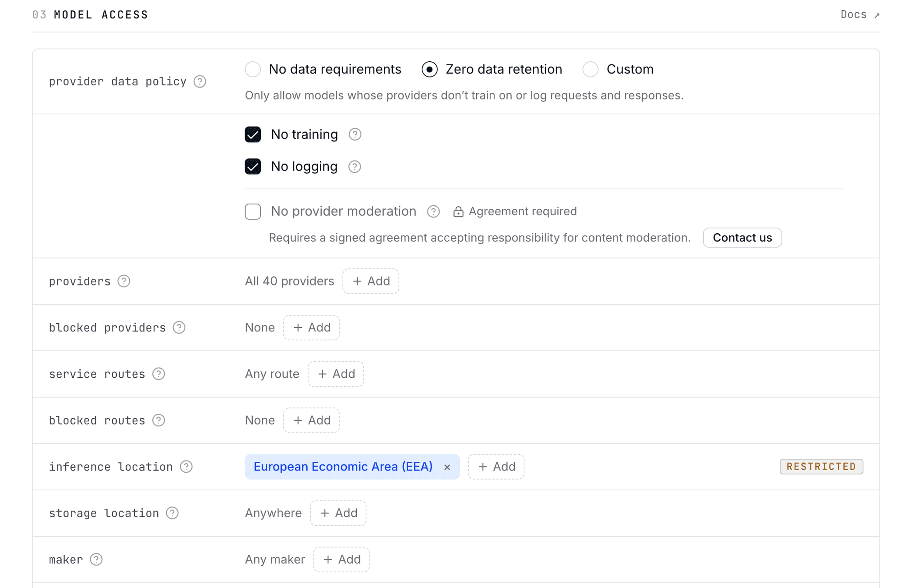The height and width of the screenshot is (588, 901).
Task: Click the 'All 40 providers' text
Action: 290,281
